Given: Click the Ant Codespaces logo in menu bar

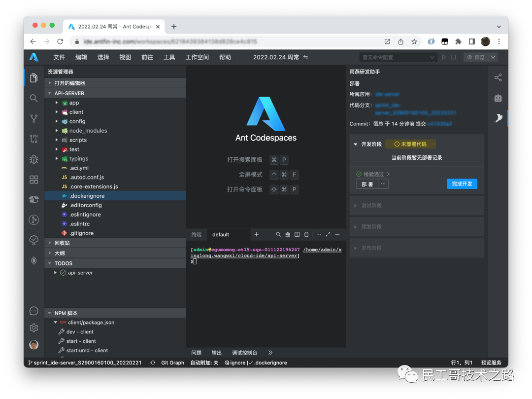Looking at the screenshot, I should pos(33,57).
